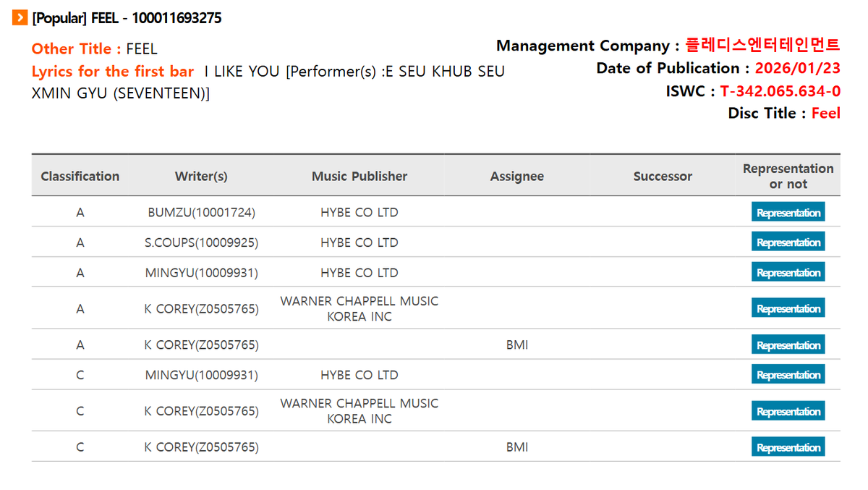Click HYBE CO LTD in S.COUPS row
The image size is (868, 490).
(x=359, y=242)
